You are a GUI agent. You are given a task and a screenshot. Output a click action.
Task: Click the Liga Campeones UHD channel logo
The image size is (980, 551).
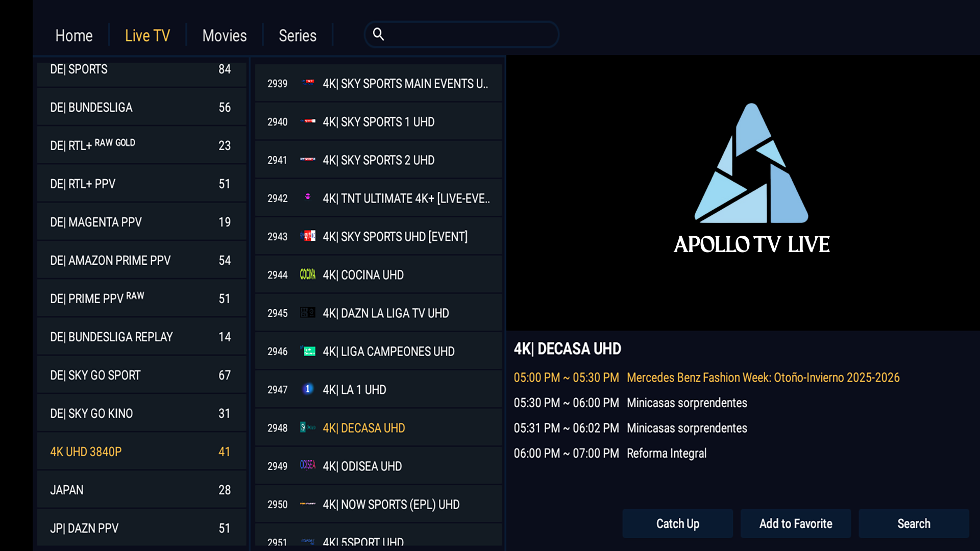pos(308,351)
